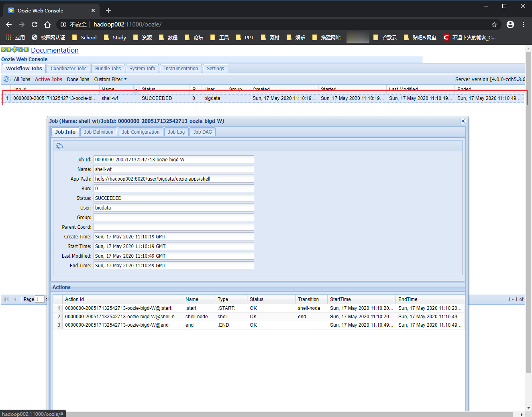Select the Job Info tab
The width and height of the screenshot is (532, 417).
65,132
